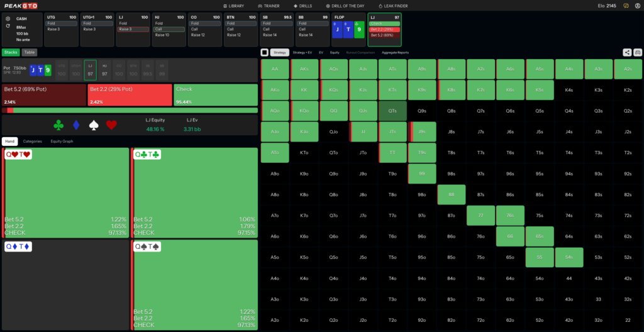Switch to the Hand tab
Viewport: 644px width, 332px height.
[x=10, y=141]
